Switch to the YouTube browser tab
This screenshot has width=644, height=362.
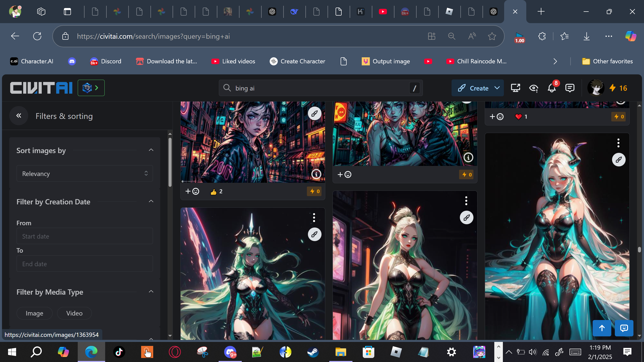pyautogui.click(x=383, y=12)
